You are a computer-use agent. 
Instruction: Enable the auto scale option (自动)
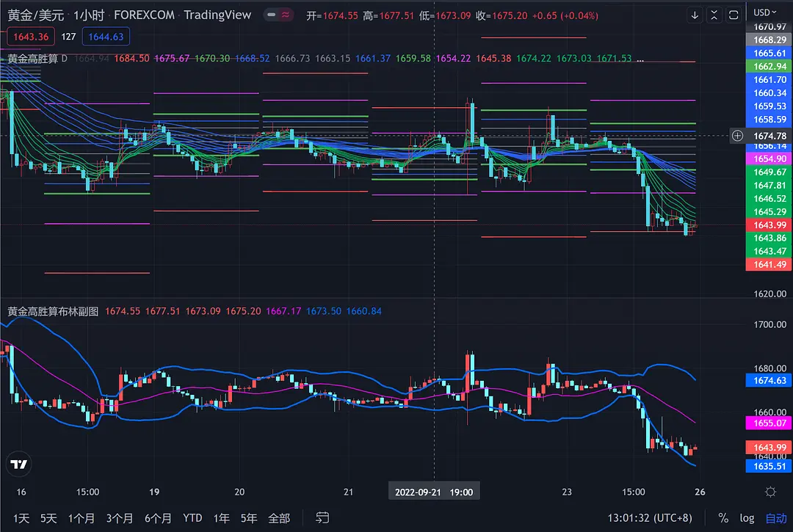click(x=775, y=518)
